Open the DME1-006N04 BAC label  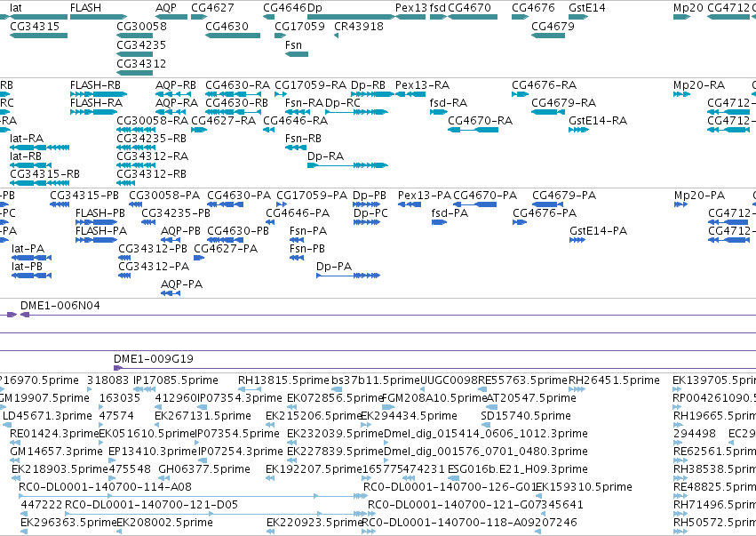point(60,306)
